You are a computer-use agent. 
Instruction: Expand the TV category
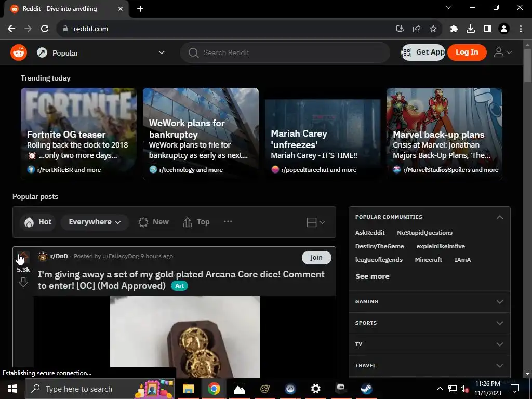point(430,344)
